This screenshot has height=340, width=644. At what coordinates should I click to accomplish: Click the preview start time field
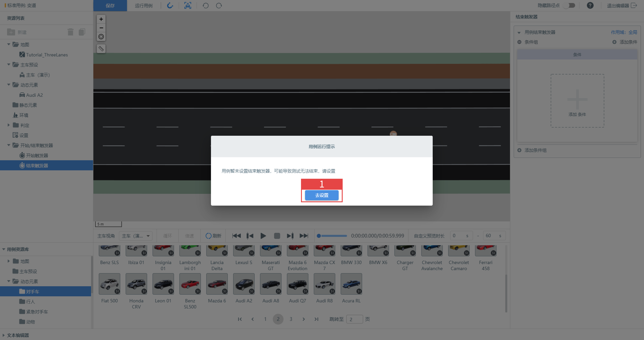tap(461, 236)
